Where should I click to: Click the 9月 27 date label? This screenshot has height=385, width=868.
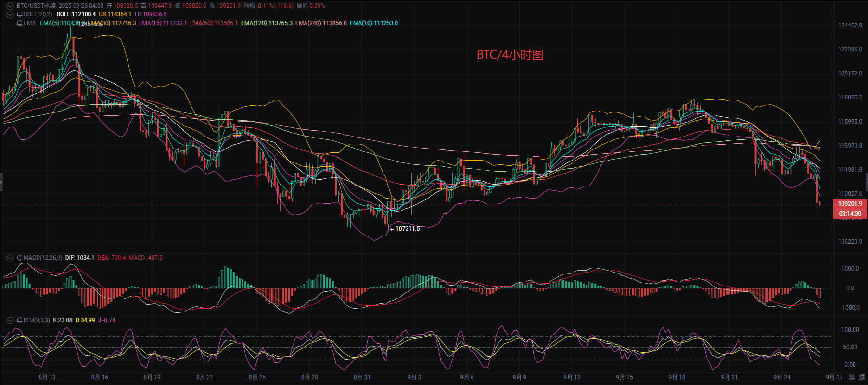coord(834,377)
